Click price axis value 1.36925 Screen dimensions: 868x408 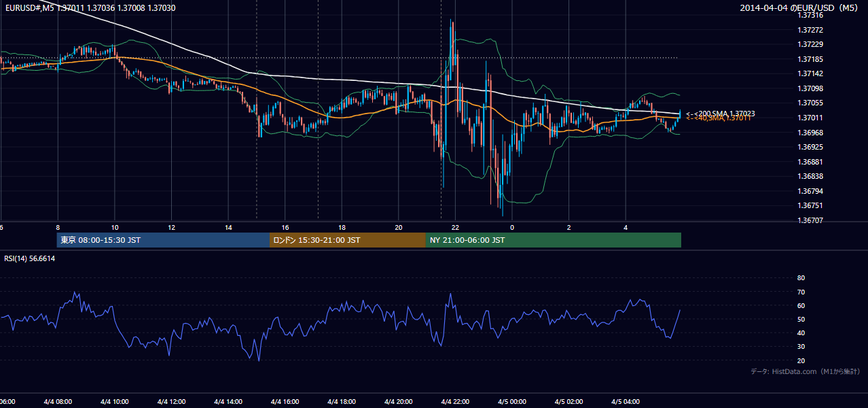pos(811,147)
